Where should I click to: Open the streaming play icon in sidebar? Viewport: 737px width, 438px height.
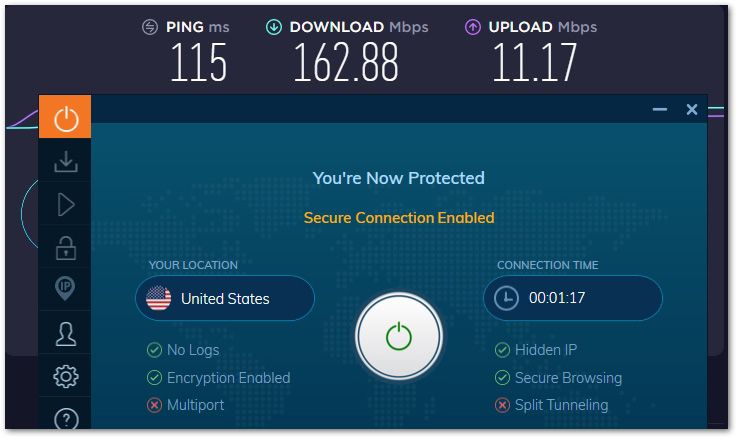(x=65, y=204)
